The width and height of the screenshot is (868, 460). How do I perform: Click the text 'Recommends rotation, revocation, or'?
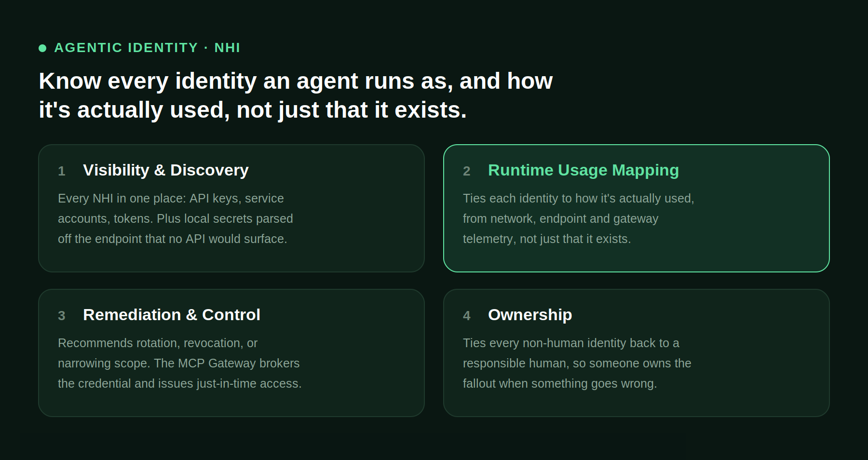click(x=158, y=343)
